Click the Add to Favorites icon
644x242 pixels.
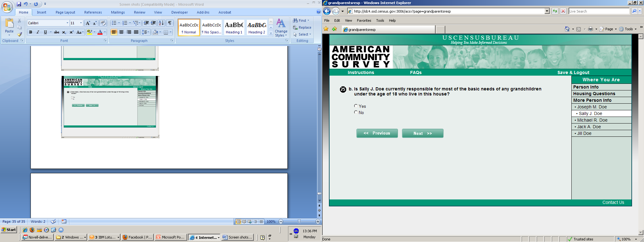(x=334, y=29)
